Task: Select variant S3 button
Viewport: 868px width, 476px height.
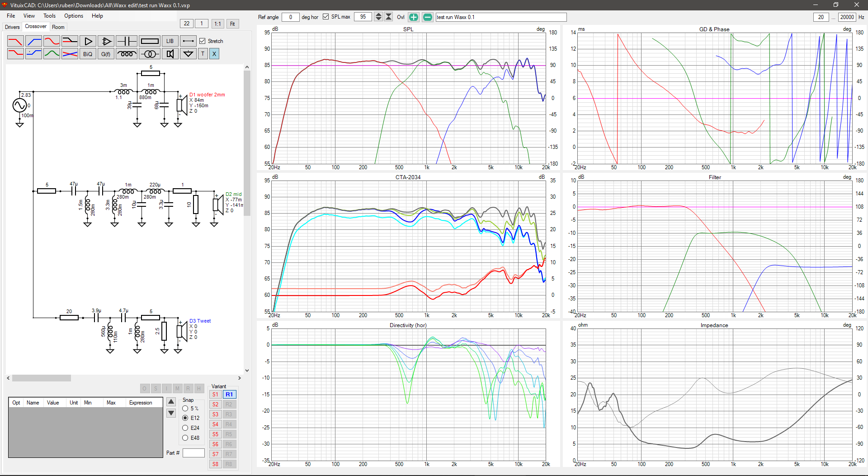Action: (215, 414)
